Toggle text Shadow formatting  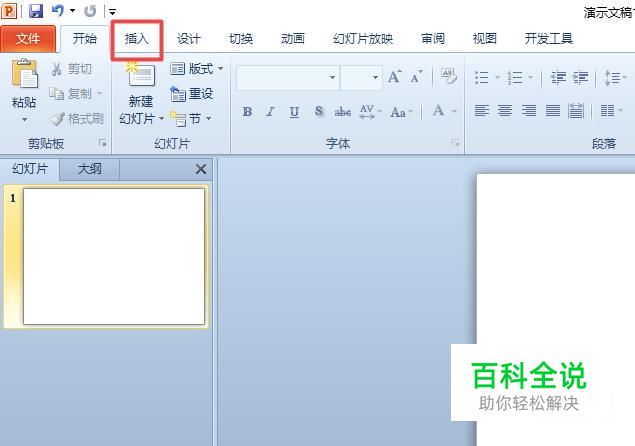click(319, 111)
